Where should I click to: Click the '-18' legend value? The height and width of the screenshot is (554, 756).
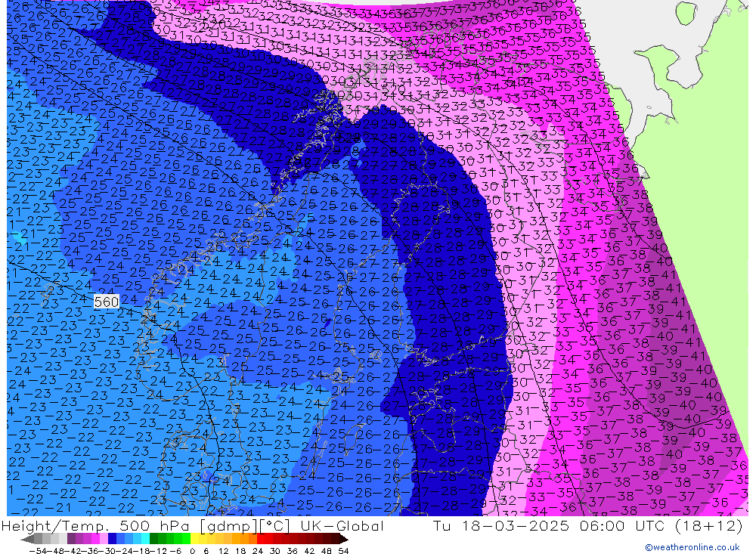click(x=141, y=551)
